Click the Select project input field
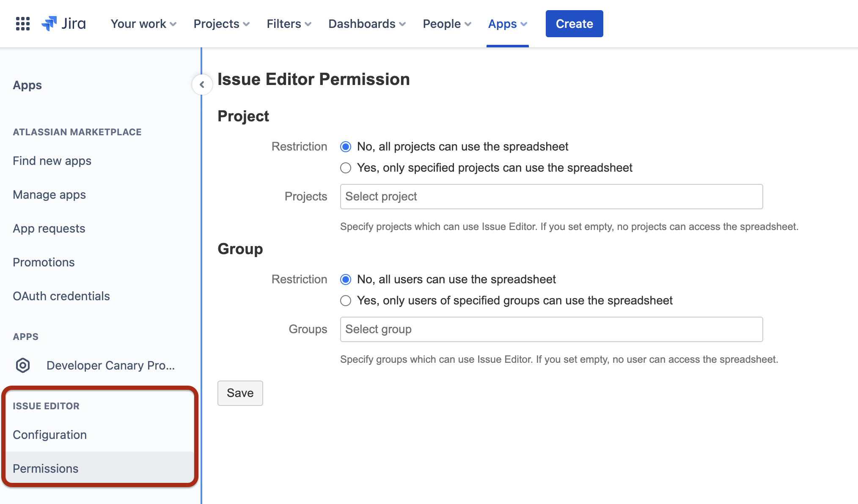 click(x=551, y=197)
